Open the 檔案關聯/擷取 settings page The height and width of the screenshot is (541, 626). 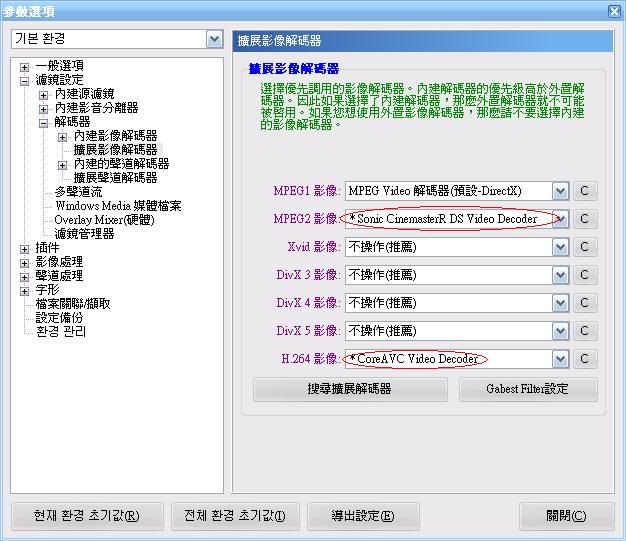[x=72, y=304]
